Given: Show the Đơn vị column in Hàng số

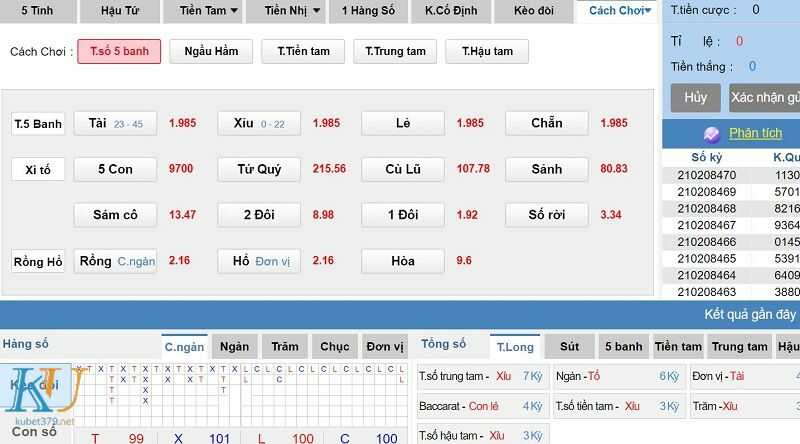Looking at the screenshot, I should (x=384, y=347).
